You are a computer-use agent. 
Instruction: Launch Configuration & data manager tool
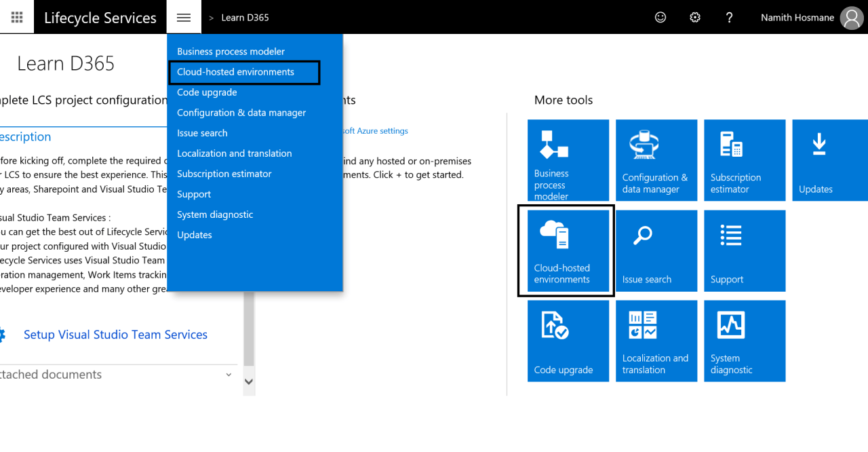(x=656, y=160)
